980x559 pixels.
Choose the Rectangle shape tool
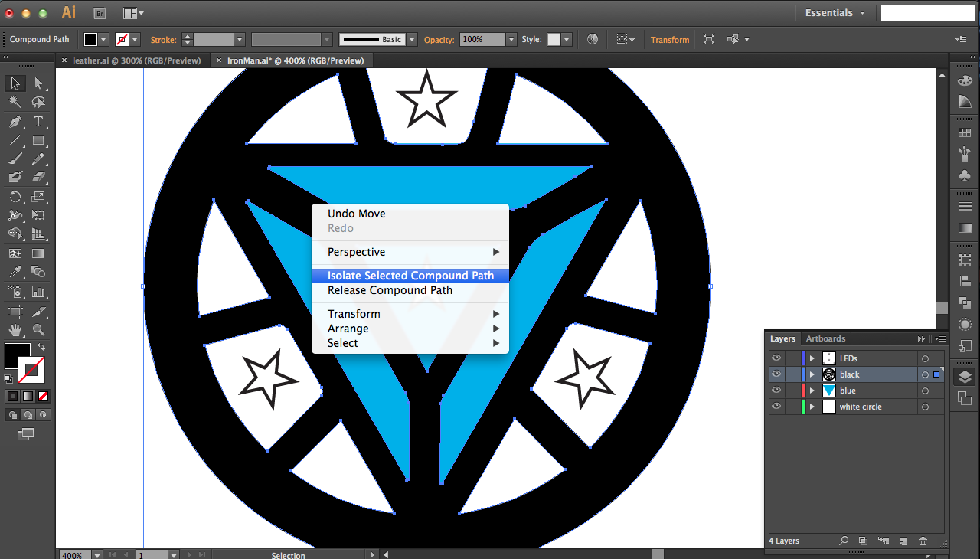(38, 140)
